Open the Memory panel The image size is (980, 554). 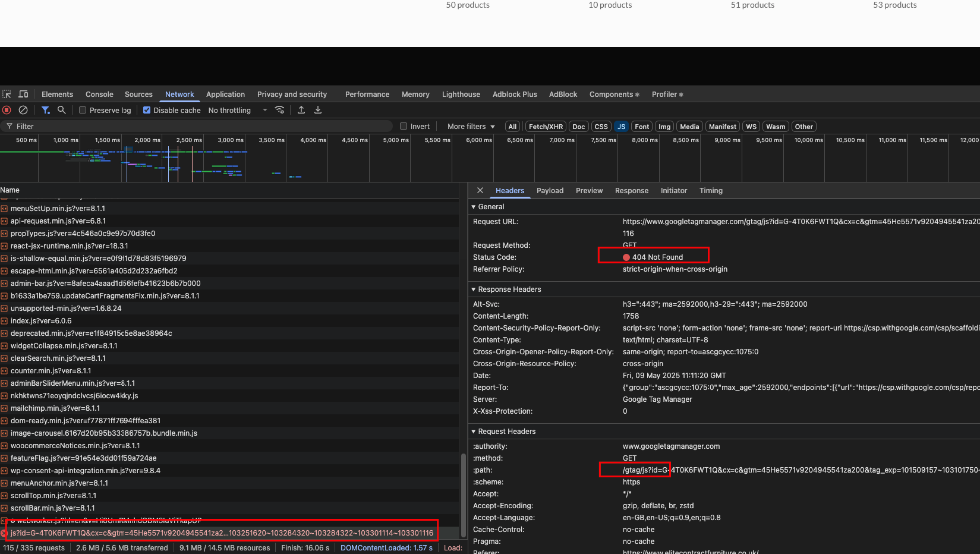(x=415, y=95)
